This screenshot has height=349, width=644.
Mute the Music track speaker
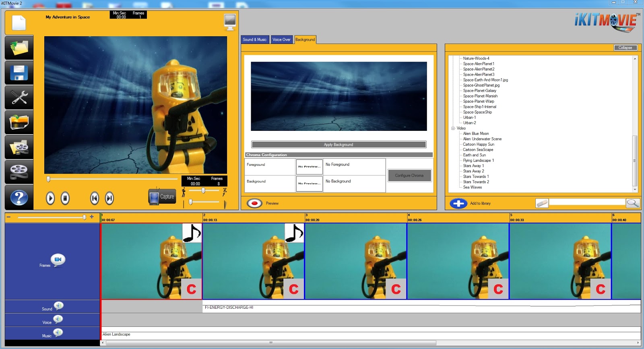58,333
